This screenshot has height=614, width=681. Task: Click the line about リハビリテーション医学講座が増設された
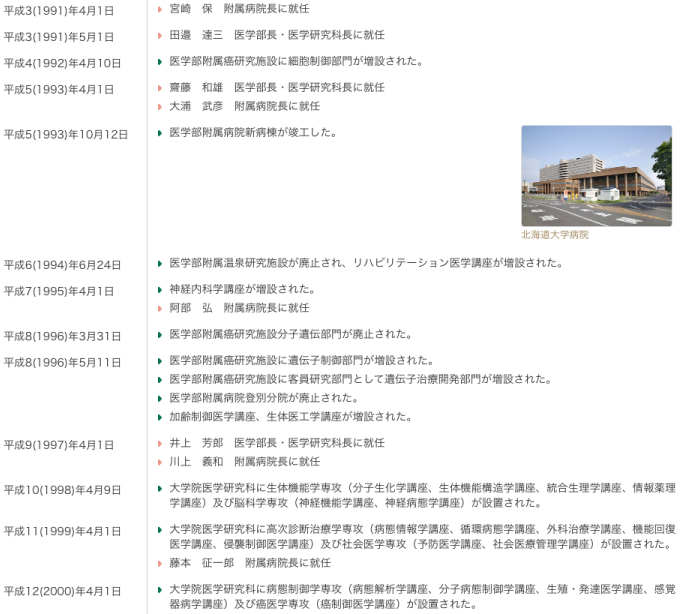367,263
